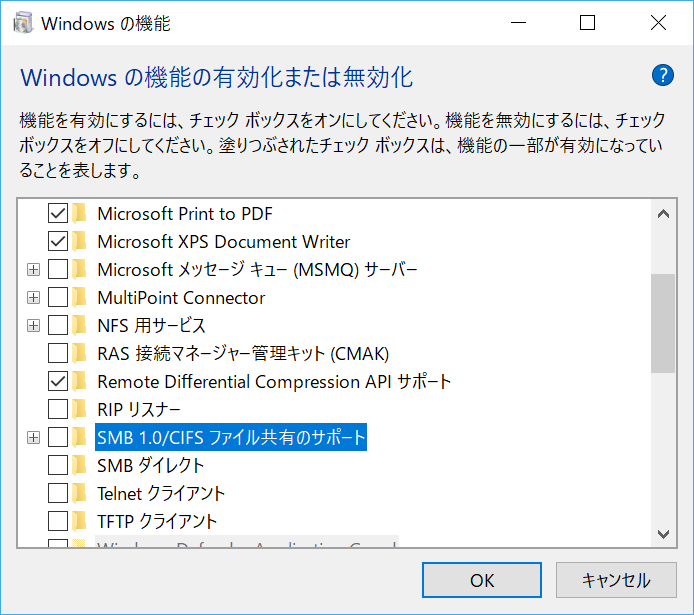The height and width of the screenshot is (615, 694).
Task: Expand SMB 1.0/CIFS ファイル共有のサポート node
Action: [33, 438]
